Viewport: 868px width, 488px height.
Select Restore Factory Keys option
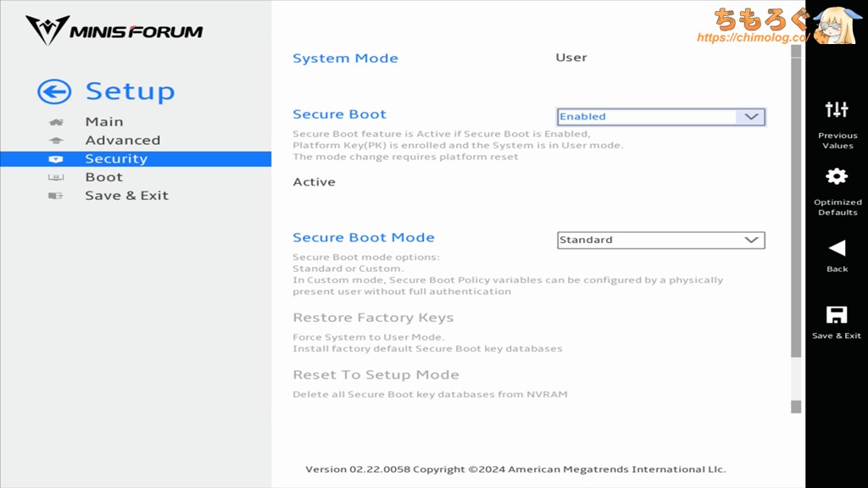373,318
